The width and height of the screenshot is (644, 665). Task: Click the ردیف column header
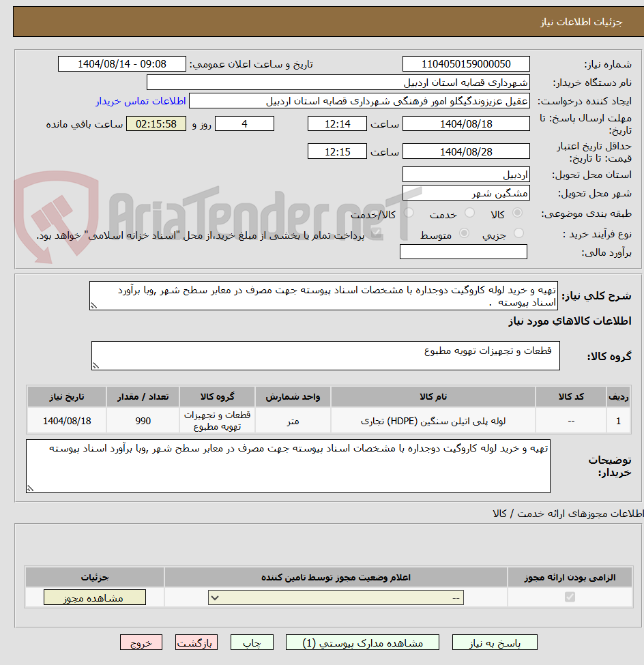pos(619,396)
